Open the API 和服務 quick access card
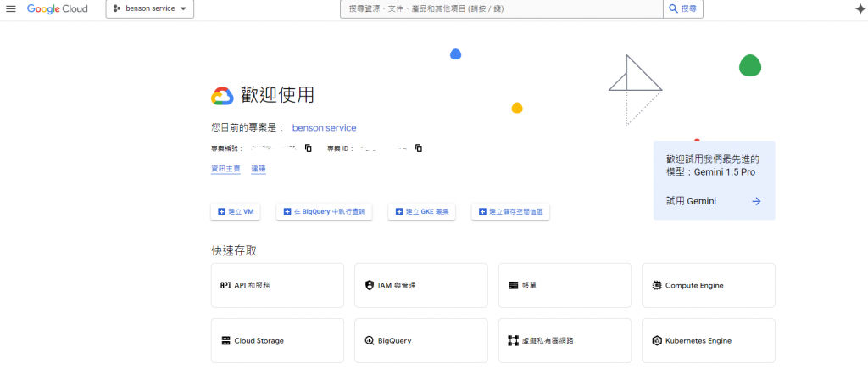The width and height of the screenshot is (868, 375). [277, 285]
